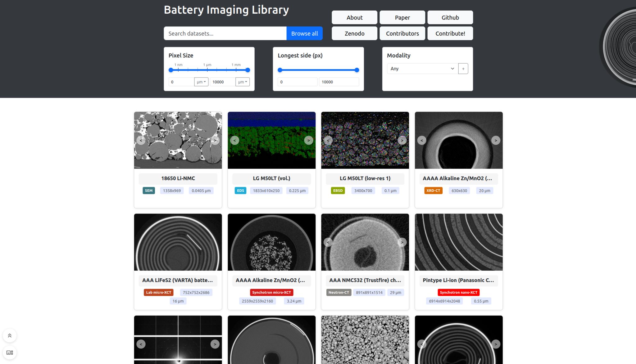Open the Github link button
The width and height of the screenshot is (636, 364).
450,17
